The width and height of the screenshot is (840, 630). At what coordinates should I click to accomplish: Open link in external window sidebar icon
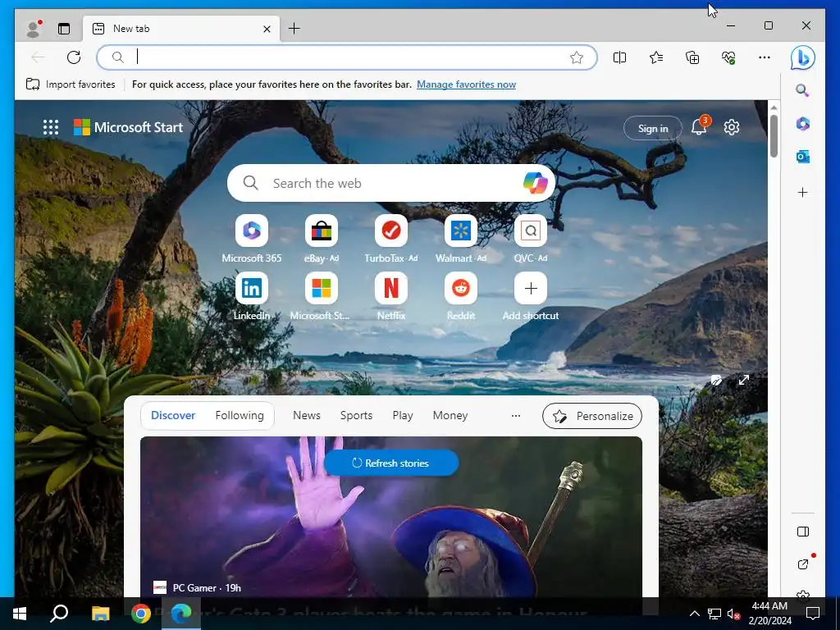pos(802,564)
